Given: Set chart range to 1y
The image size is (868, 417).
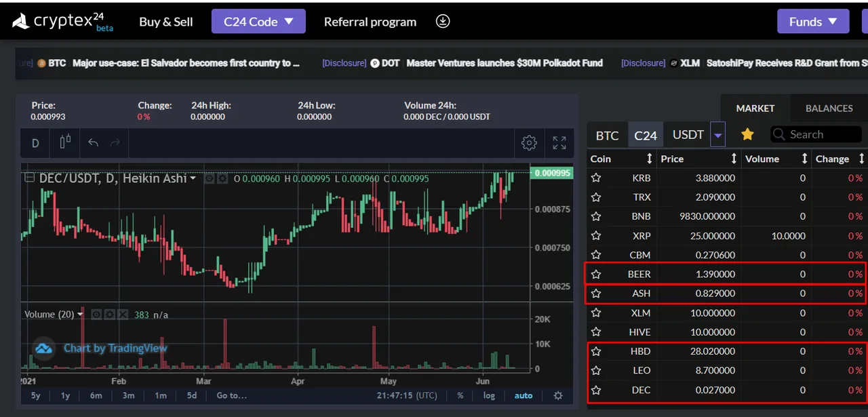Looking at the screenshot, I should [x=66, y=395].
